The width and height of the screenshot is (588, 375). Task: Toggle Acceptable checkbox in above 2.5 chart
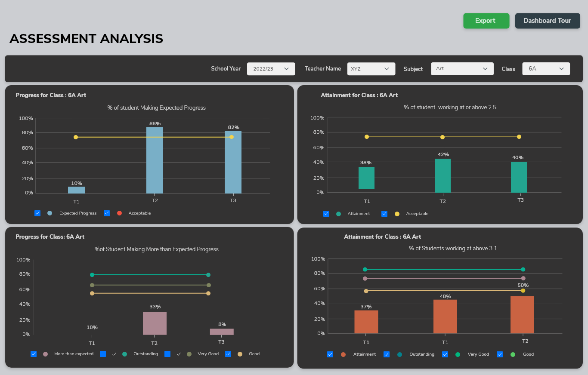pyautogui.click(x=384, y=214)
